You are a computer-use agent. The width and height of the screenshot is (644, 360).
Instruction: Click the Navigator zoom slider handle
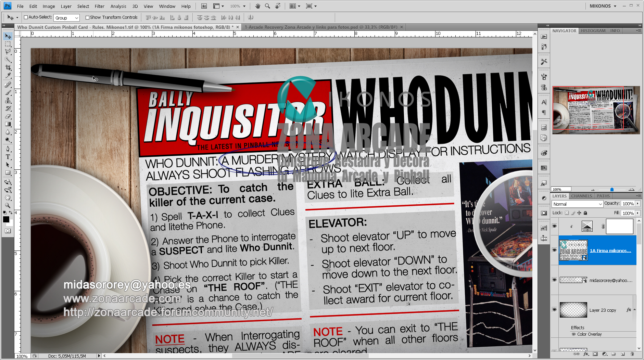[x=612, y=190]
